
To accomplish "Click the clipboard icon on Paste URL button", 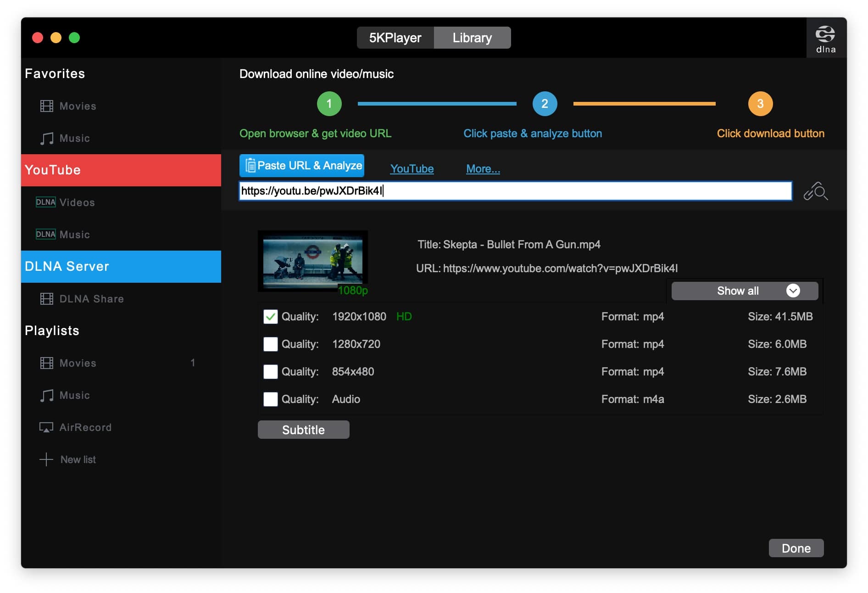I will pyautogui.click(x=250, y=166).
